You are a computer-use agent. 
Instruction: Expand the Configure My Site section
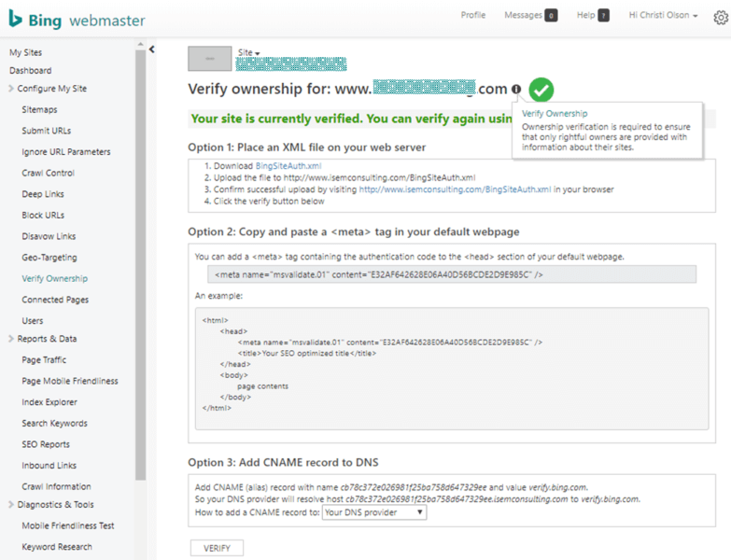click(48, 88)
